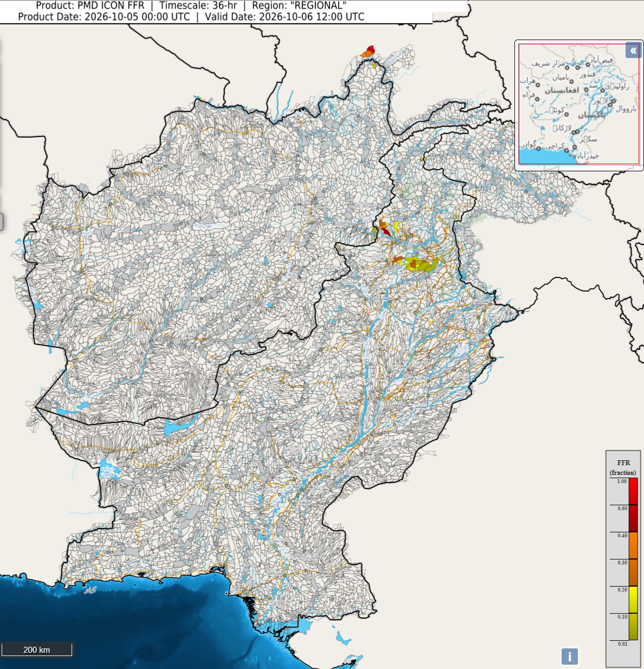
Task: Click the 'Product Date: 2026-10-05 00:00 UTC' text
Action: pyautogui.click(x=104, y=16)
